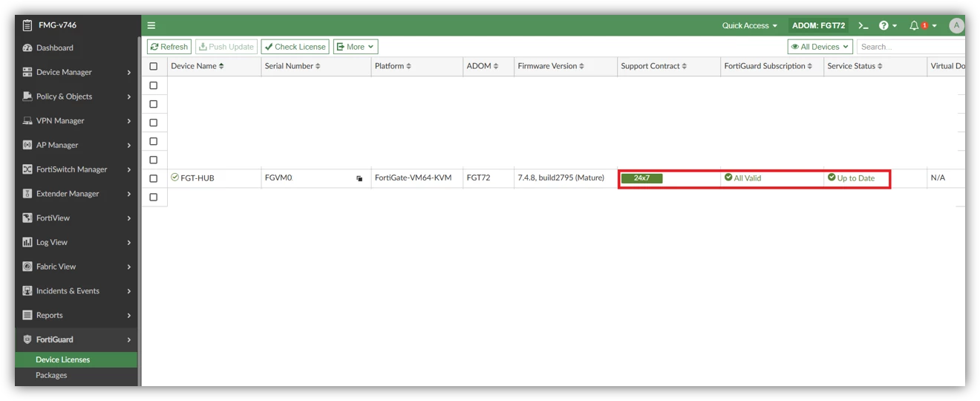Expand the Reports chevron
This screenshot has width=980, height=401.
pyautogui.click(x=129, y=315)
